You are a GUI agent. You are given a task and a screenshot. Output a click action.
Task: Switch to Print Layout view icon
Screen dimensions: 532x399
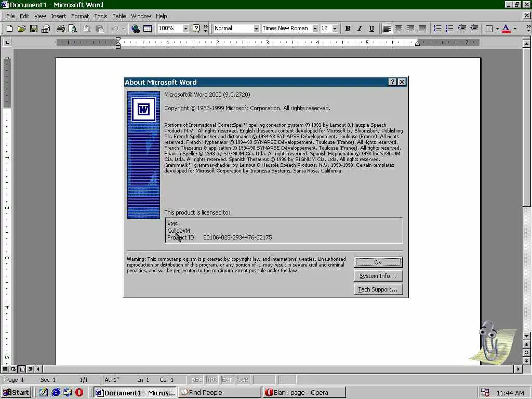[x=22, y=369]
